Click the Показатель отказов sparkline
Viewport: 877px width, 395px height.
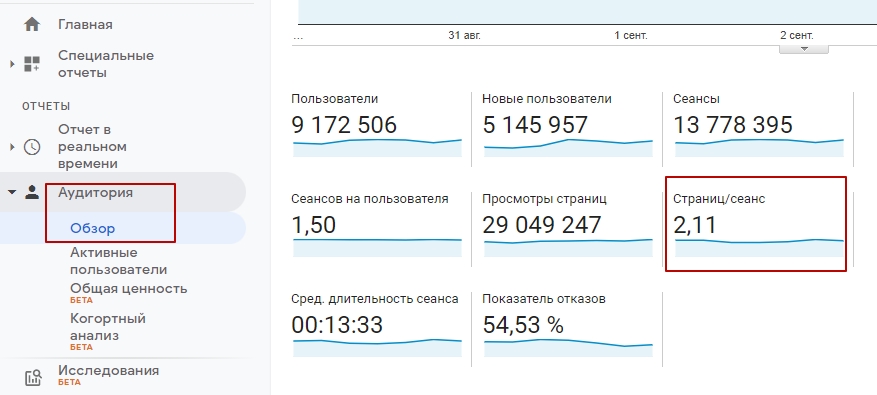click(568, 348)
